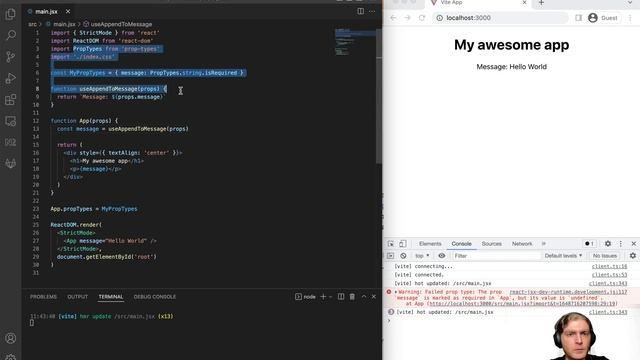Select the Vite App browser tab
This screenshot has width=640, height=360.
point(478,3)
